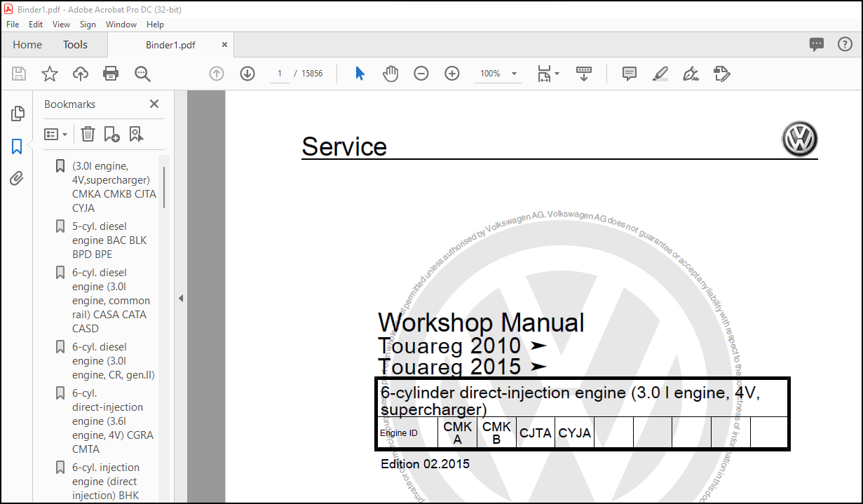Close the Bookmarks panel
The width and height of the screenshot is (863, 504).
click(x=154, y=104)
